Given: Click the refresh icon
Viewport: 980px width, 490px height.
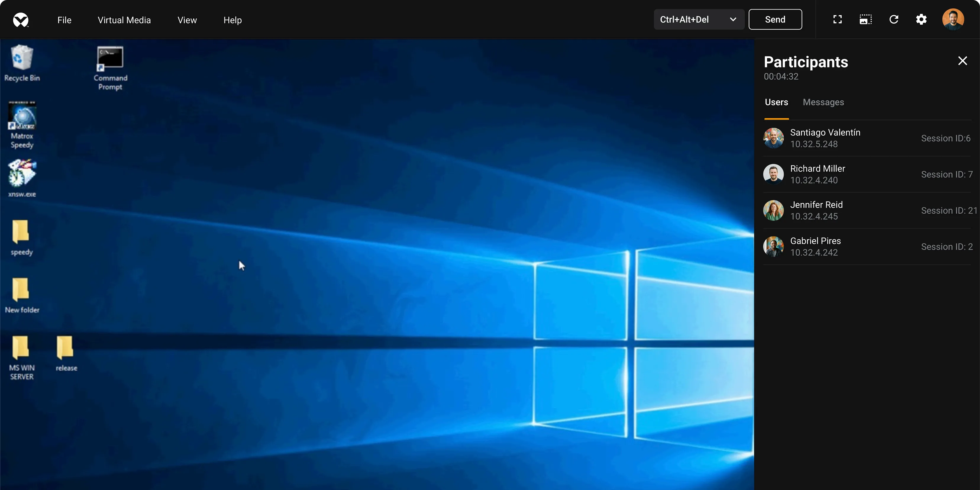Looking at the screenshot, I should point(894,20).
